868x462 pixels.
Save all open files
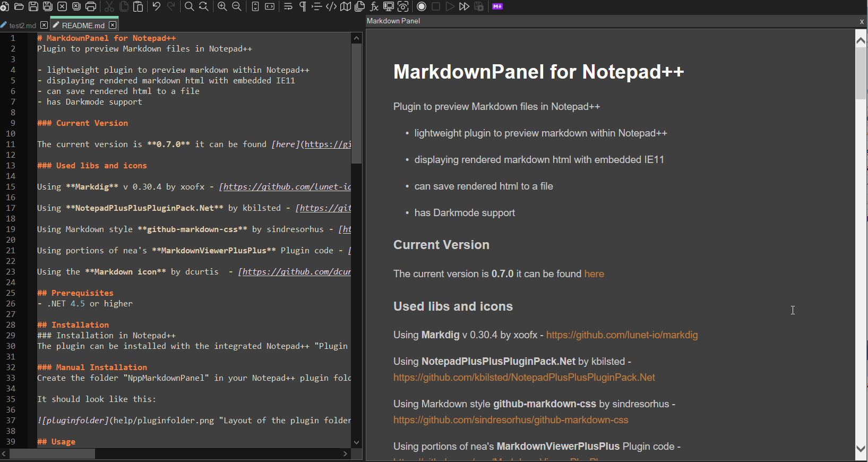tap(47, 6)
